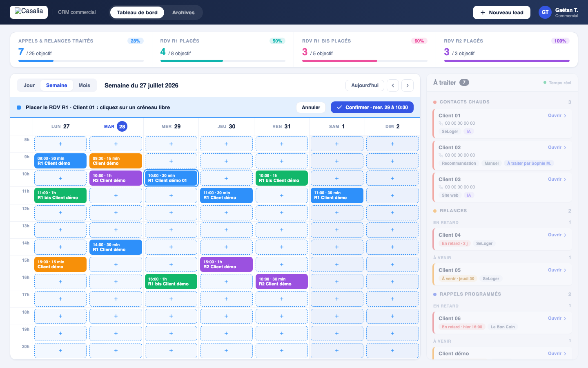Click the phone icon on Client 03

[441, 187]
